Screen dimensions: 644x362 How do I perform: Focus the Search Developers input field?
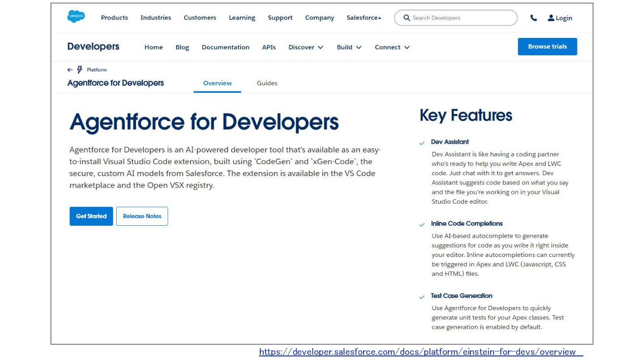[x=461, y=18]
